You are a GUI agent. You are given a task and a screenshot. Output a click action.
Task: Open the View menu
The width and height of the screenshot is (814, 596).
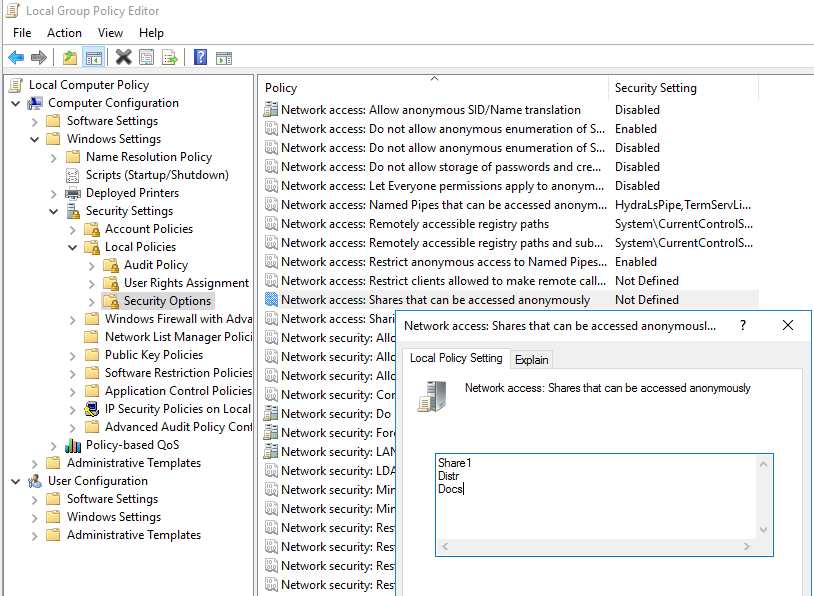[110, 33]
